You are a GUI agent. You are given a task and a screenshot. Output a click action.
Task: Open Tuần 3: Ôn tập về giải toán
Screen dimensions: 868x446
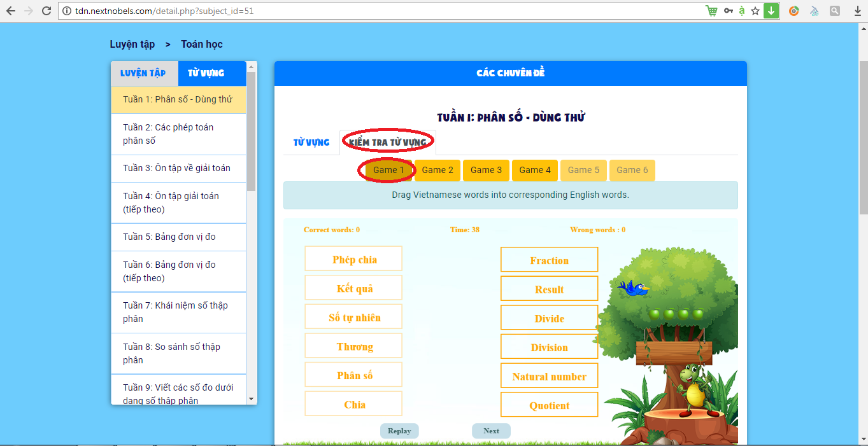(x=178, y=169)
